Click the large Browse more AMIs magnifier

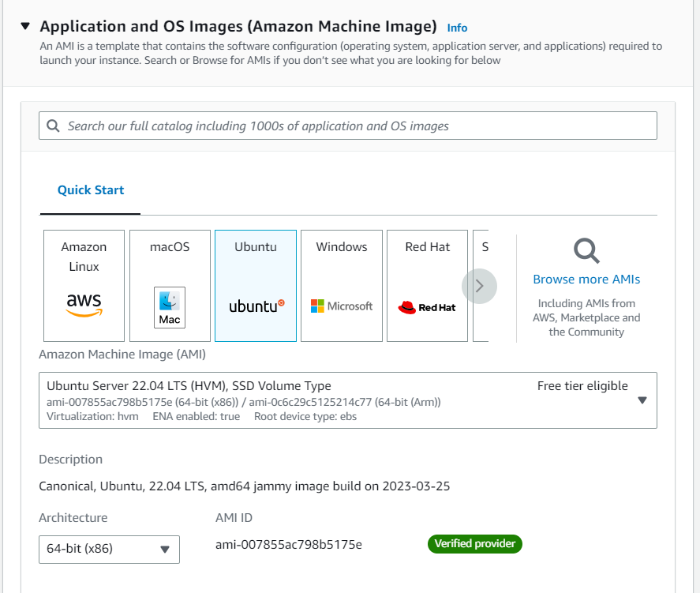click(586, 251)
